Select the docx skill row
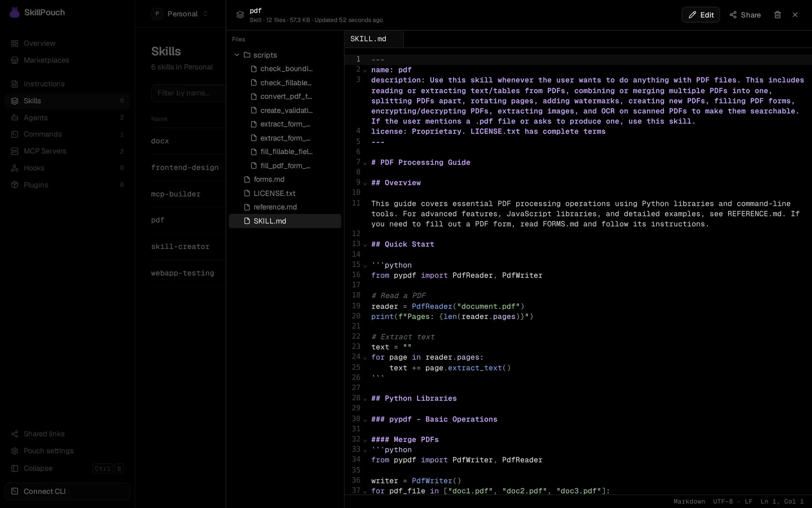The height and width of the screenshot is (508, 812). [x=188, y=141]
